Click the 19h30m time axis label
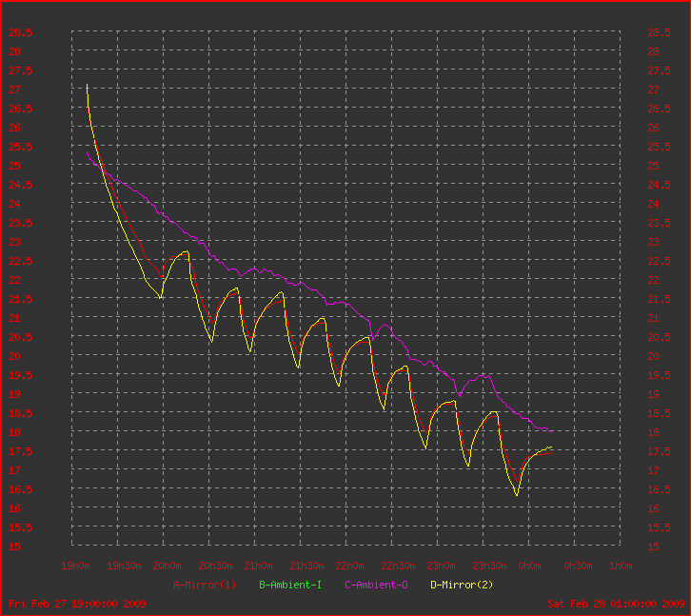 [124, 566]
